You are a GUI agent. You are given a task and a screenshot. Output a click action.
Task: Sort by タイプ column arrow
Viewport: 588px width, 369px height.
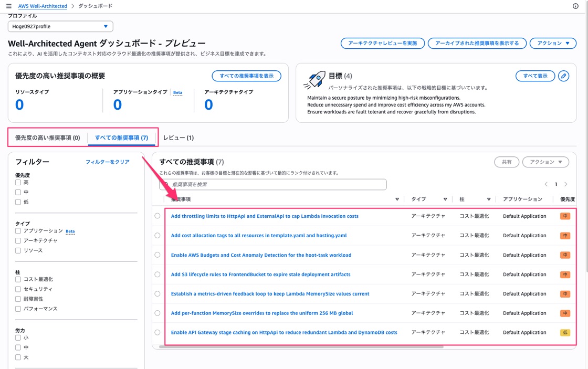[x=445, y=199]
